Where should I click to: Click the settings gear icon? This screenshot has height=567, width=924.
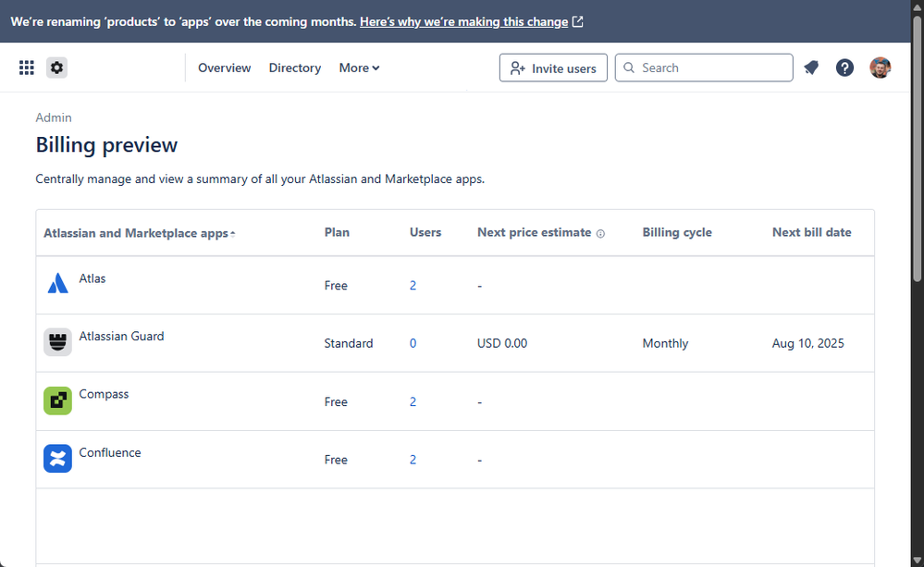click(56, 68)
